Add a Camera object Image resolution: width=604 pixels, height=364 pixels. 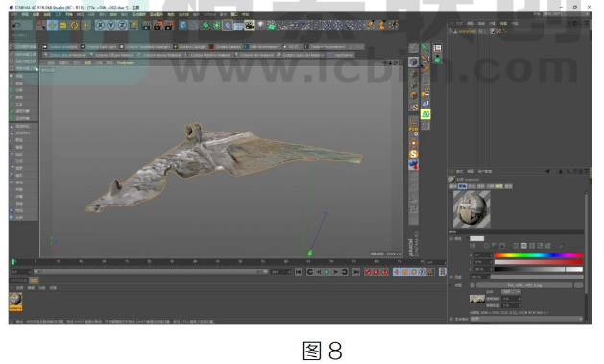pos(250,25)
